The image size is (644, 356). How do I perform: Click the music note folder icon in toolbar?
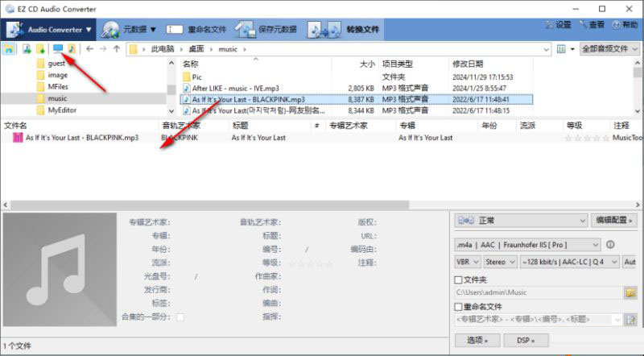[72, 49]
